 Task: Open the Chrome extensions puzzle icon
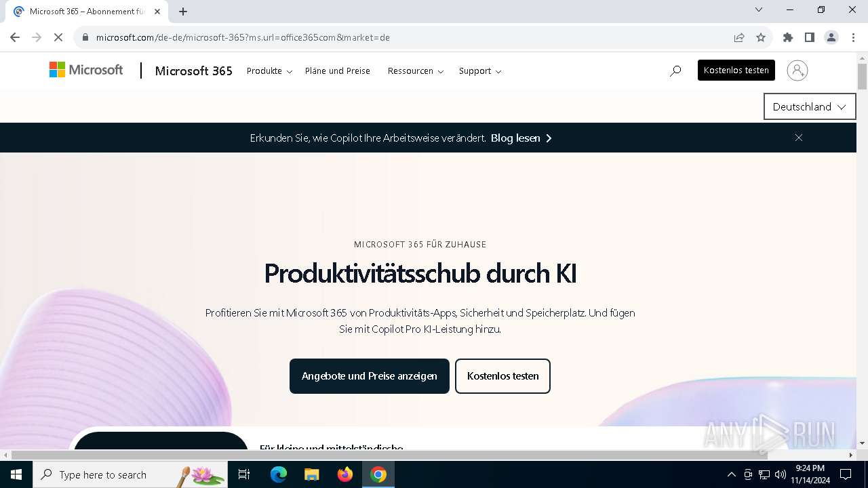(x=788, y=37)
